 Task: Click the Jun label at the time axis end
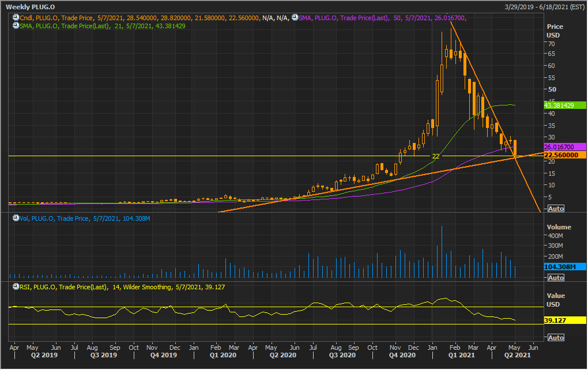point(533,348)
